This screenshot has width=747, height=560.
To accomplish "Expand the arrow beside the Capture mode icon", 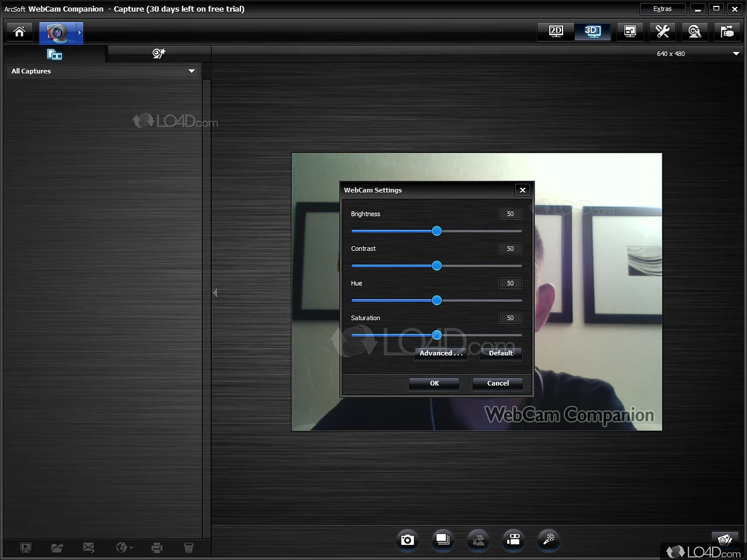I will pyautogui.click(x=80, y=33).
